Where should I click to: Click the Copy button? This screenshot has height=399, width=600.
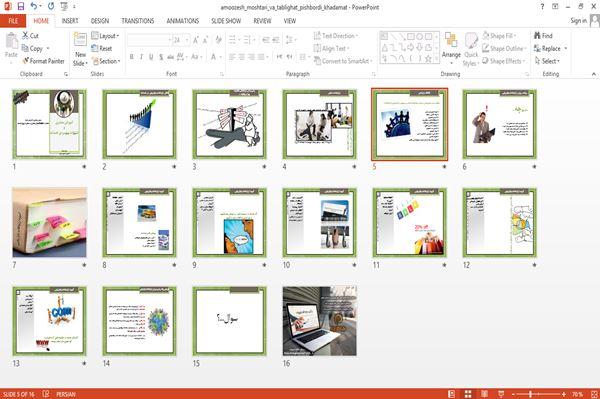click(x=32, y=49)
